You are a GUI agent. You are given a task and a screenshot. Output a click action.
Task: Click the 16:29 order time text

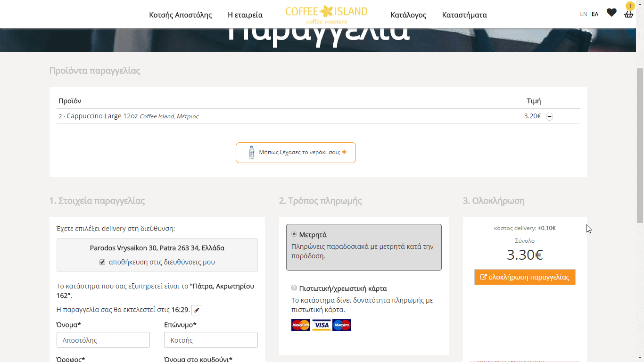coord(180,310)
